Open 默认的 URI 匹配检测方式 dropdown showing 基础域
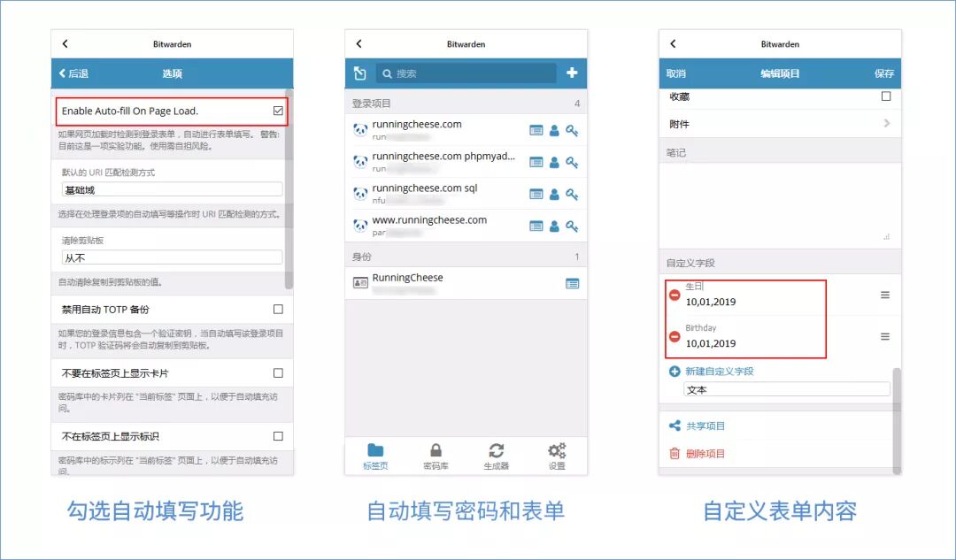This screenshot has height=560, width=956. (172, 189)
